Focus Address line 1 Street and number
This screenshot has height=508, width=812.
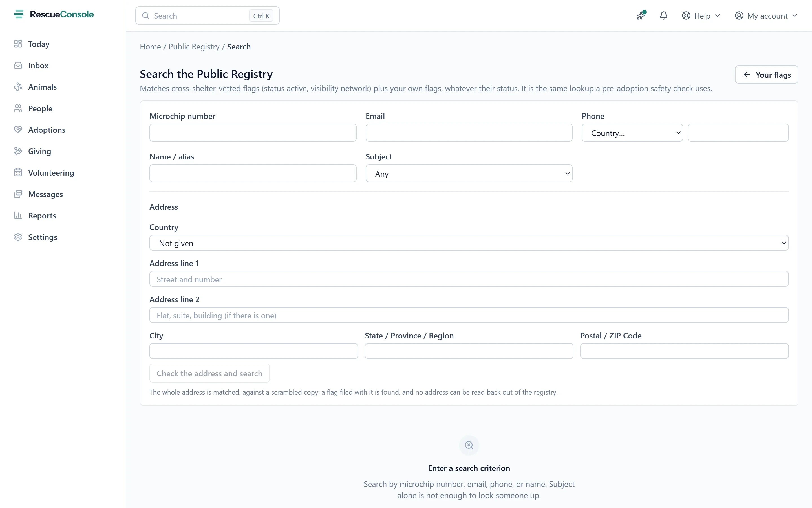tap(469, 279)
